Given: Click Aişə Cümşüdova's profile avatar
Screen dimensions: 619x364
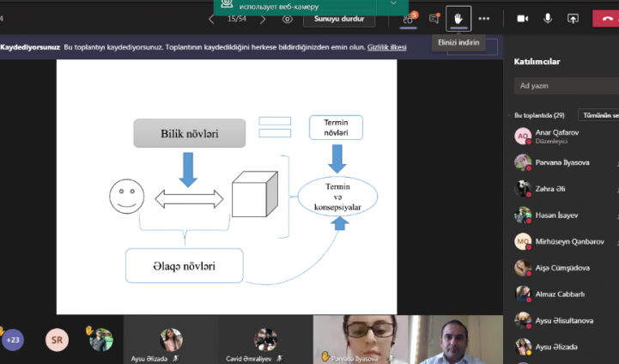Looking at the screenshot, I should (x=523, y=268).
